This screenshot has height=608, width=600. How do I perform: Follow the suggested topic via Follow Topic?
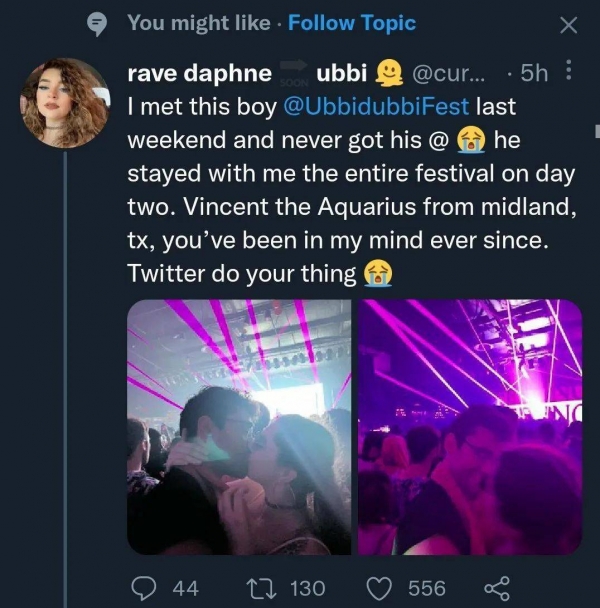point(351,24)
